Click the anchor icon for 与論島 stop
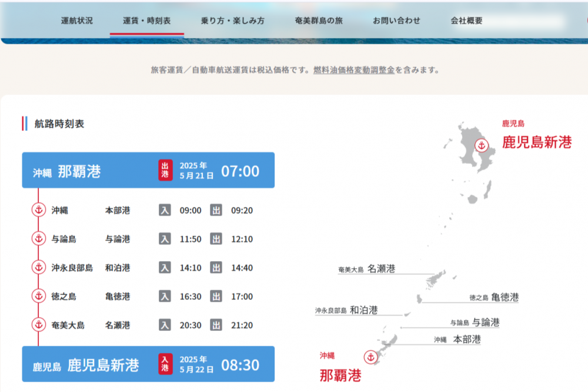The image size is (588, 392). [38, 239]
